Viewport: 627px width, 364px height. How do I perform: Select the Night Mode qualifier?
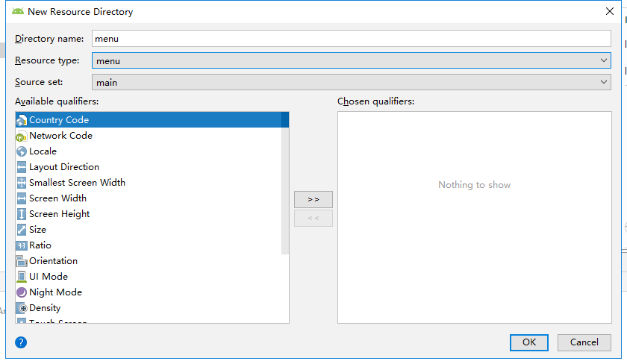pyautogui.click(x=149, y=292)
